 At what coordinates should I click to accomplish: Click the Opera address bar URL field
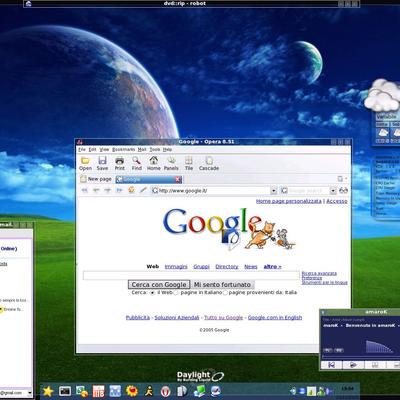tap(213, 191)
